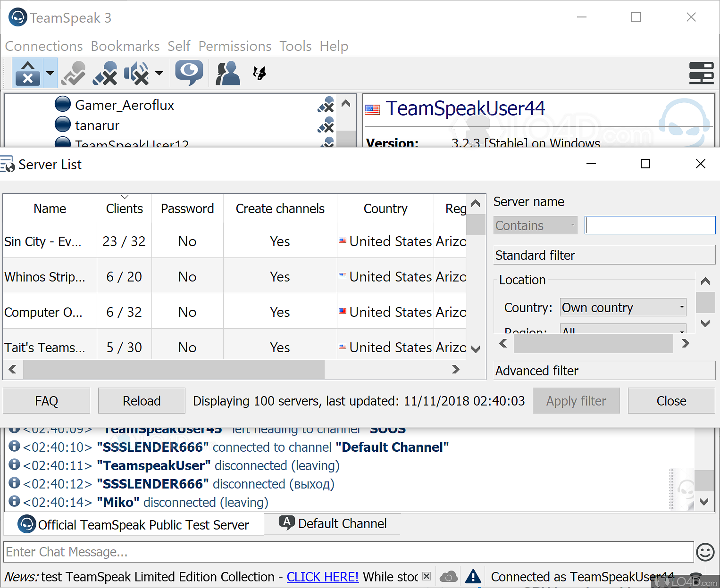This screenshot has width=720, height=588.
Task: Open the contacts manager icon
Action: (x=228, y=74)
